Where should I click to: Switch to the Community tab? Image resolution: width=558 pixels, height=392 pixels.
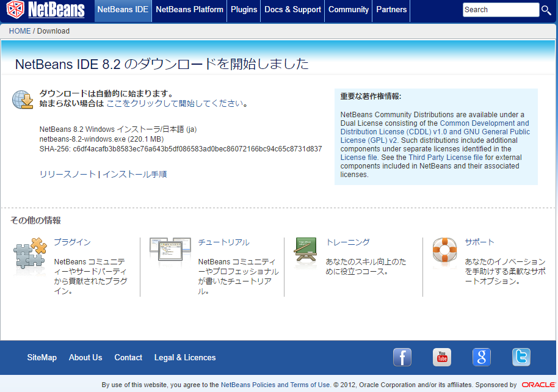coord(349,10)
